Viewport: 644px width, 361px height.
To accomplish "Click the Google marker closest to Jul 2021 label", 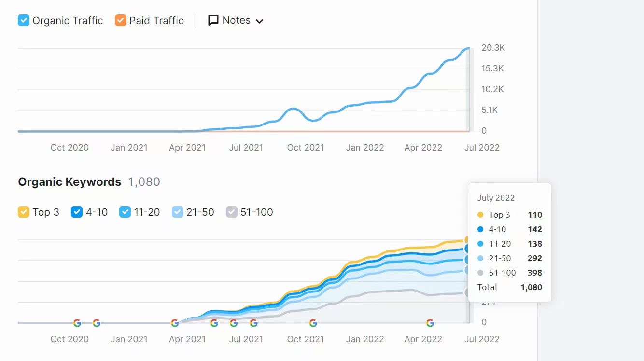I will [x=253, y=323].
